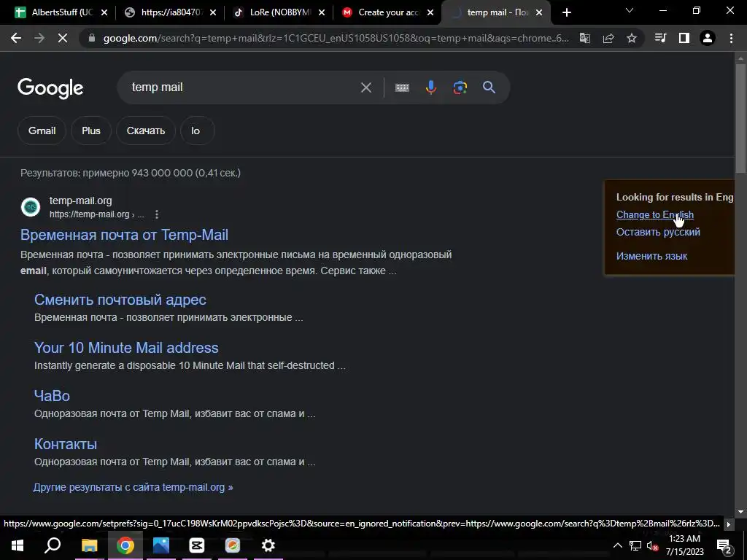Go to Google home via logo
747x560 pixels.
pos(50,88)
